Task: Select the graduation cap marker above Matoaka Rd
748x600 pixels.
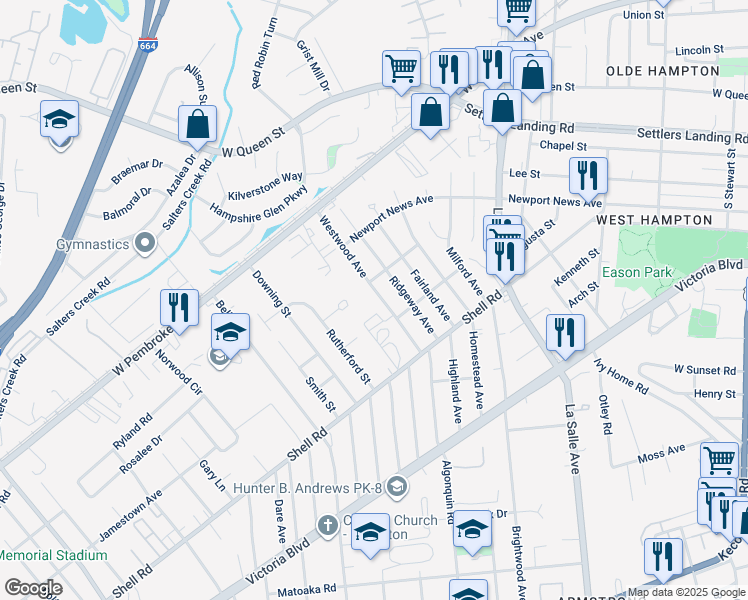Action: click(x=468, y=590)
